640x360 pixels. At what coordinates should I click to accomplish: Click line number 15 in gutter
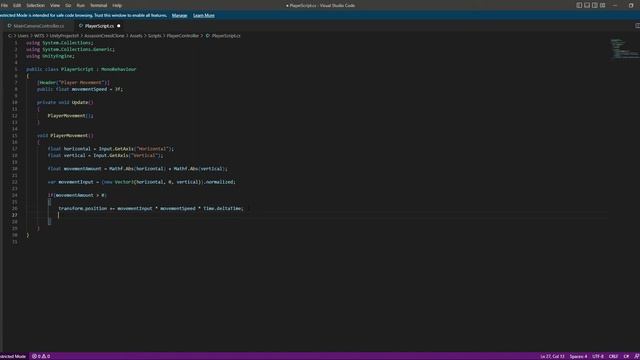coord(15,136)
